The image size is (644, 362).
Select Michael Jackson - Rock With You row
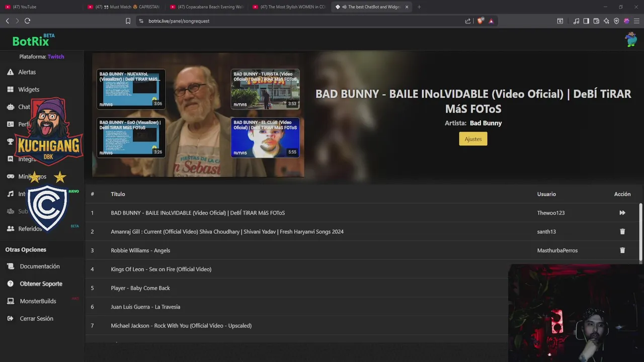click(x=181, y=326)
